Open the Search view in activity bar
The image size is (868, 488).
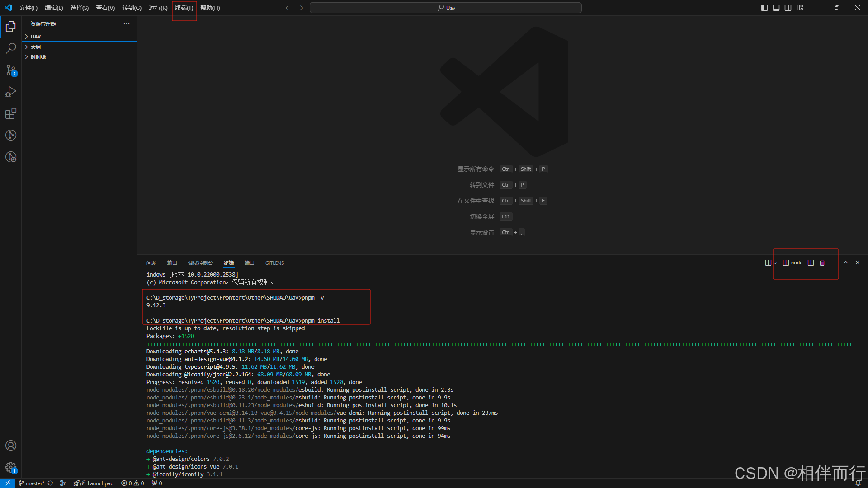pyautogui.click(x=11, y=48)
